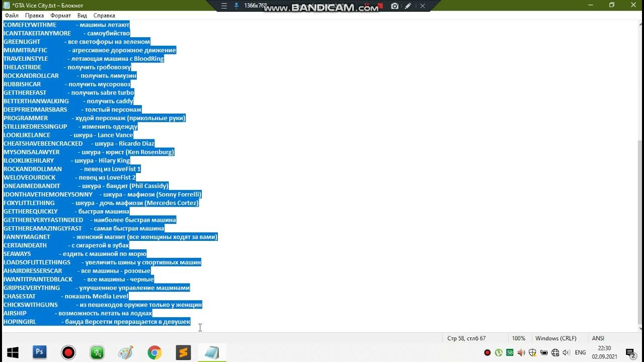Open the Bandicam hamburger menu

224,6
